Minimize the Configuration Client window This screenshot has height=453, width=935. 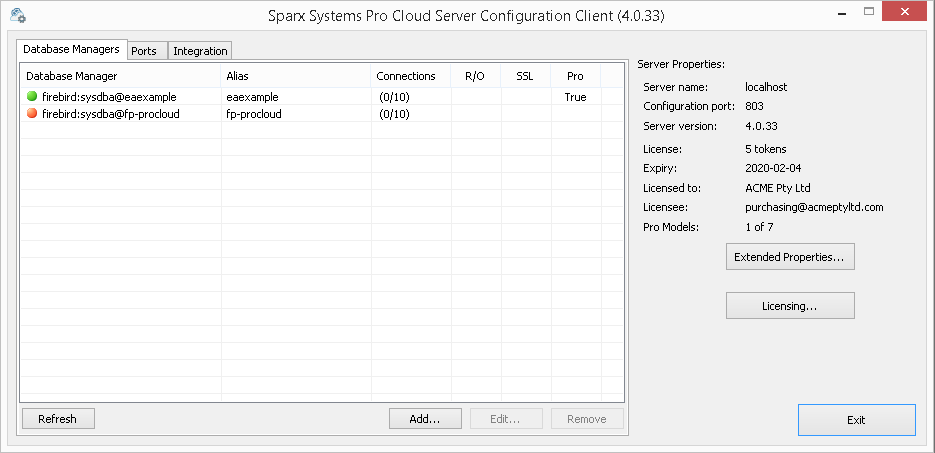click(x=841, y=12)
